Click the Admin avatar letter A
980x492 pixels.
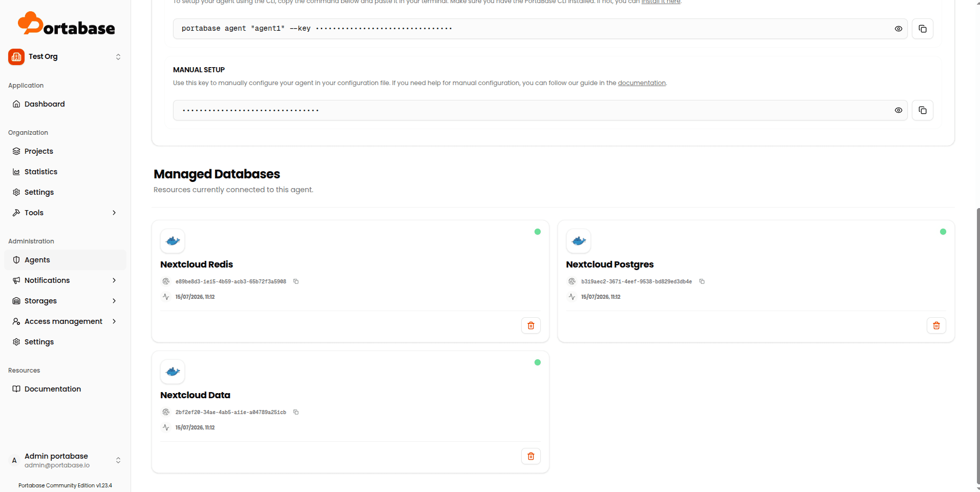tap(14, 460)
